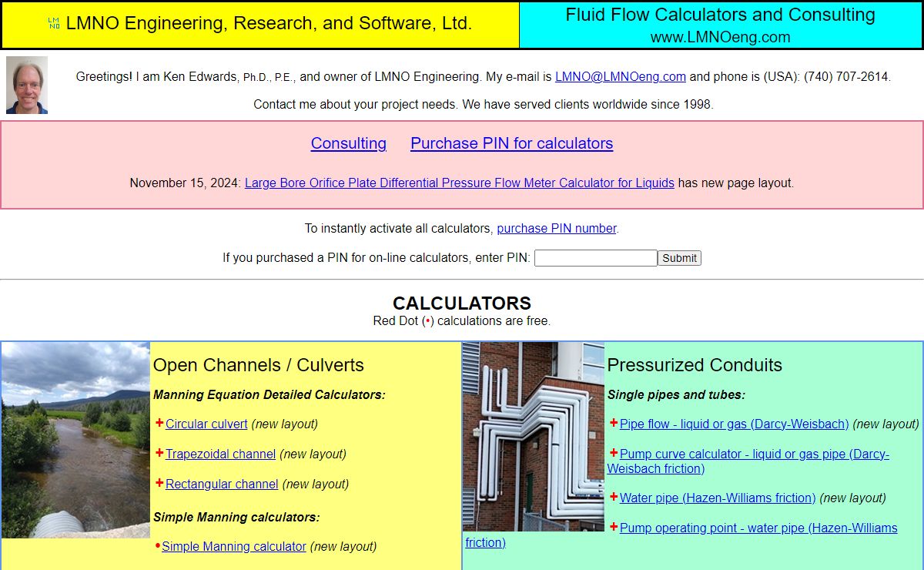This screenshot has width=924, height=570.
Task: Click LMNO Engineering, Research, and Software title
Action: 269,24
